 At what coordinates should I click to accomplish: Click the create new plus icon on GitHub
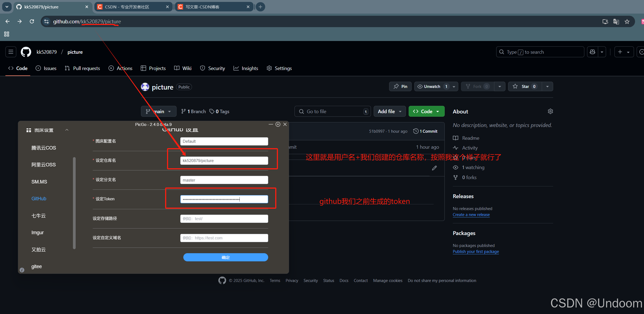[620, 52]
